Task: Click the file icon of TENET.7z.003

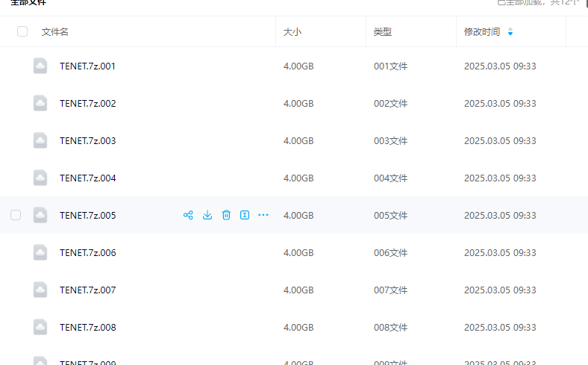Action: coord(40,140)
